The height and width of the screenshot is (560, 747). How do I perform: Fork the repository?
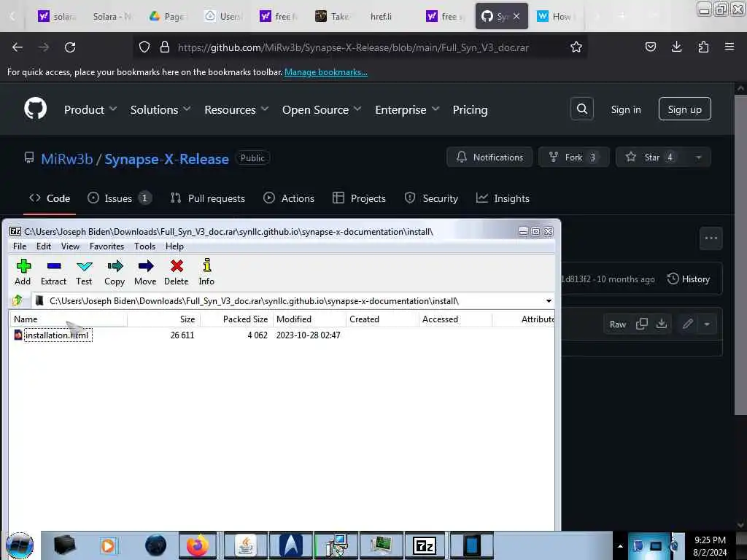point(573,157)
